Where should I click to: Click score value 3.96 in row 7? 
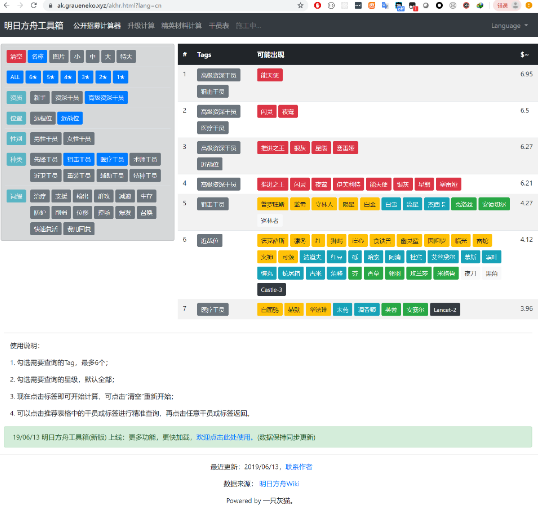point(526,309)
